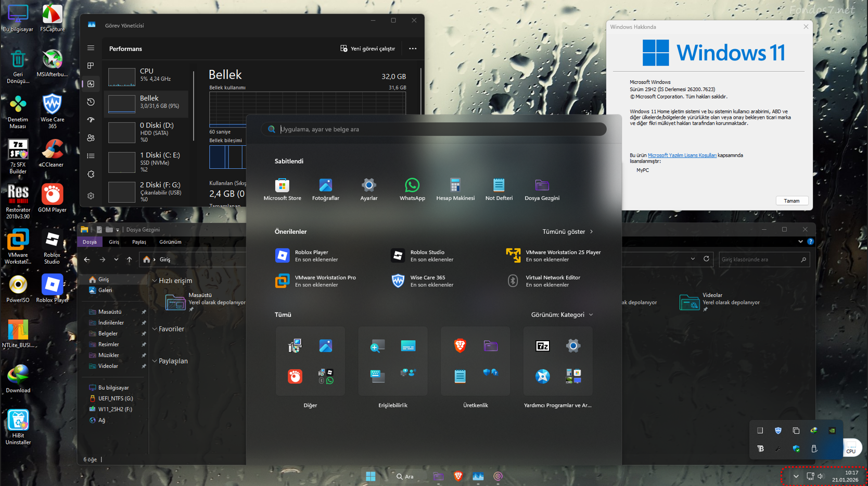Image resolution: width=868 pixels, height=486 pixels.
Task: Open Virtual Network Editor recommendation
Action: point(543,281)
